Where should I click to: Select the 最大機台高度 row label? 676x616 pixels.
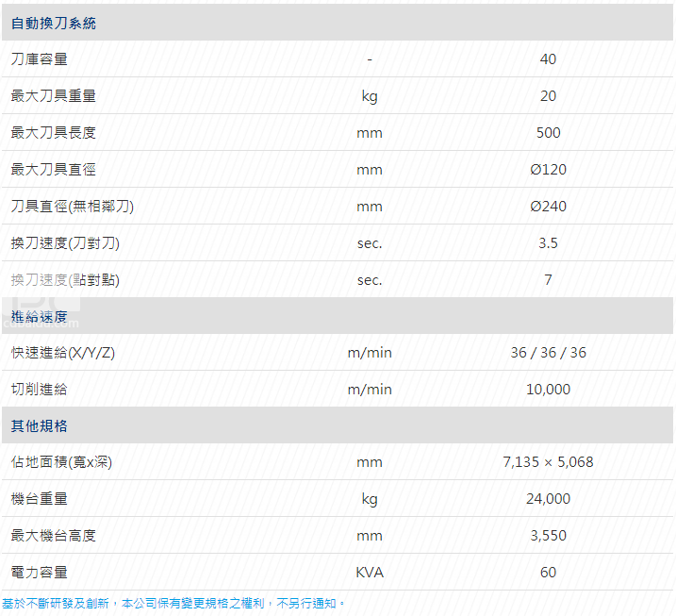54,536
